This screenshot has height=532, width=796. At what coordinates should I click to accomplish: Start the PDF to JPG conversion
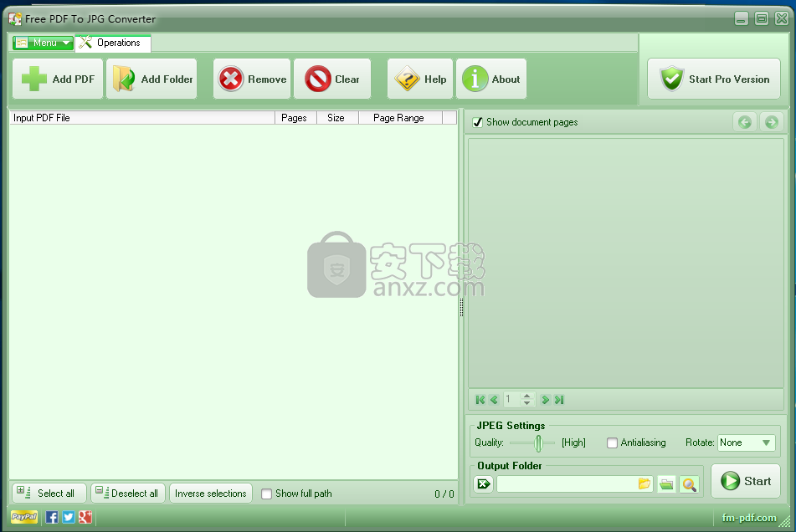pos(746,481)
